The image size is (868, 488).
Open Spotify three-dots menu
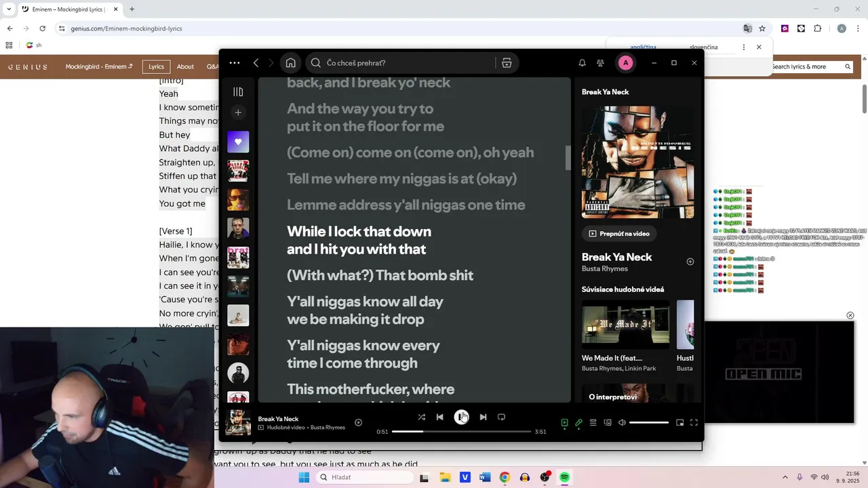[235, 63]
